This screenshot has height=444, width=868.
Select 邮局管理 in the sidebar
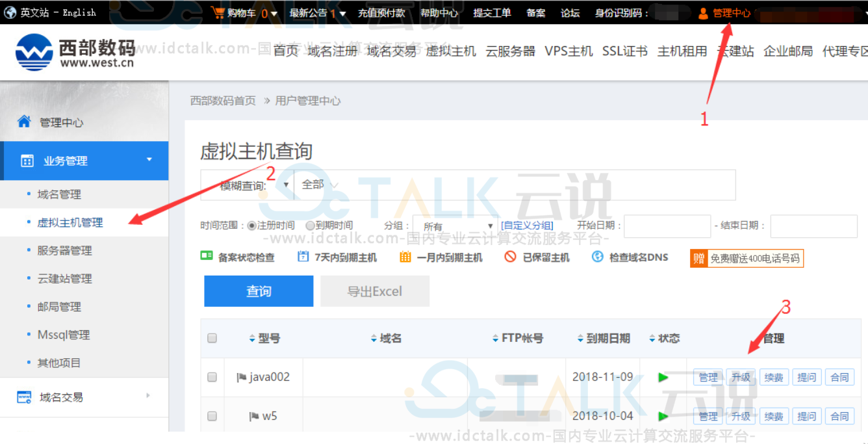click(x=59, y=306)
